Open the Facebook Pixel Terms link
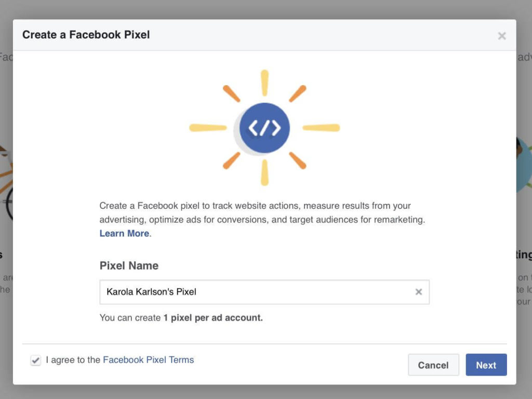The image size is (532, 399). coord(148,360)
